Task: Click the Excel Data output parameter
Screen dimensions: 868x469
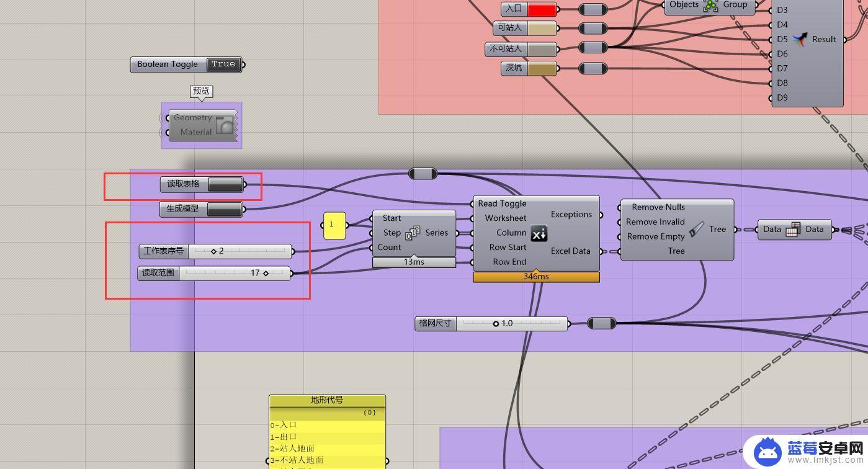Action: click(x=571, y=251)
